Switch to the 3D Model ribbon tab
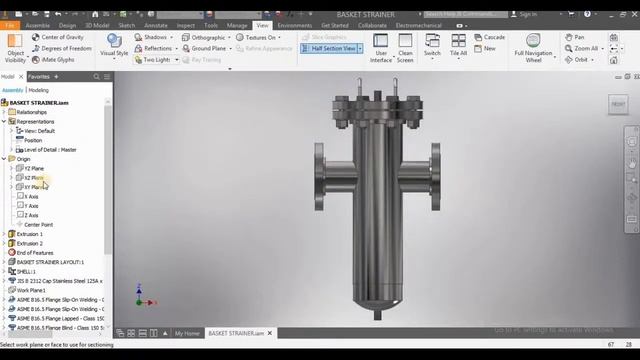 (97, 25)
